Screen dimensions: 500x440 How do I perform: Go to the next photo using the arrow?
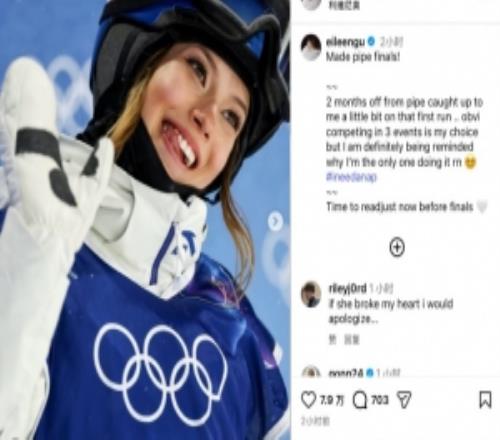(275, 221)
